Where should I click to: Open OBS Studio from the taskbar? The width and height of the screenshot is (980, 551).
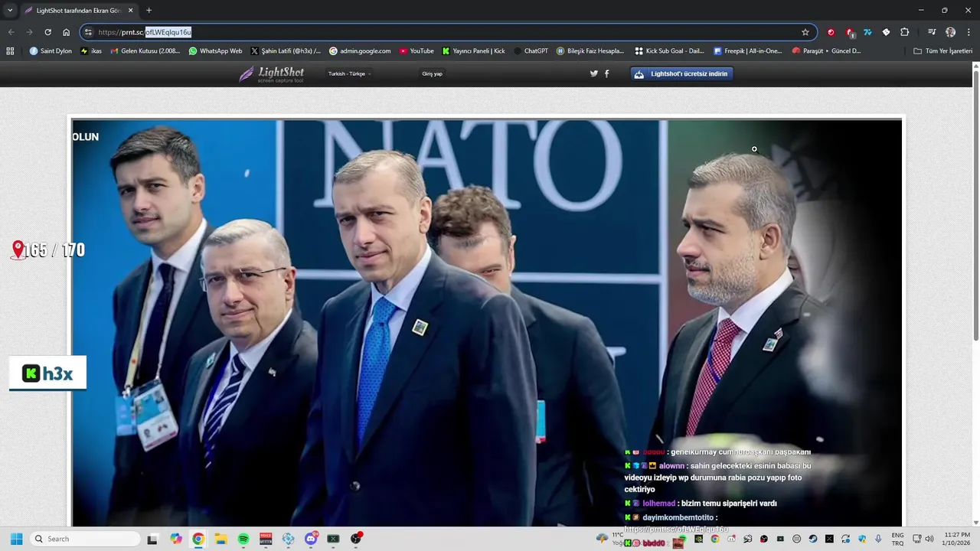[x=356, y=539]
